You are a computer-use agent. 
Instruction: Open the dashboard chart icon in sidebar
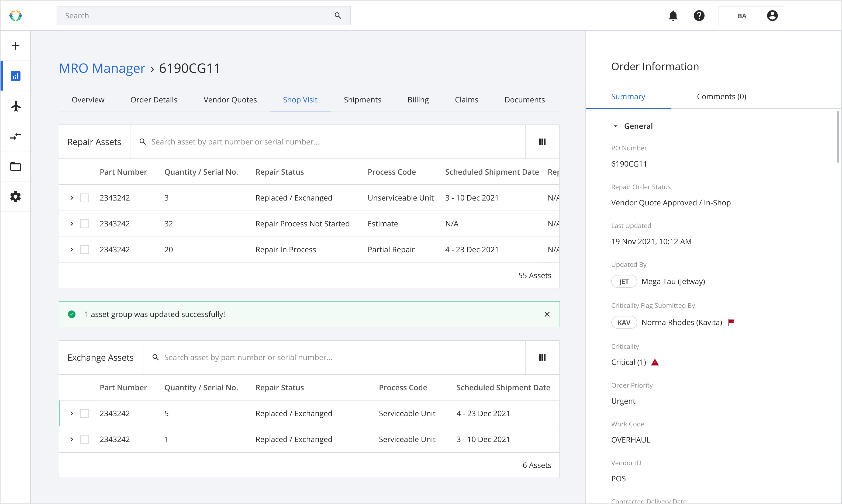click(x=15, y=76)
